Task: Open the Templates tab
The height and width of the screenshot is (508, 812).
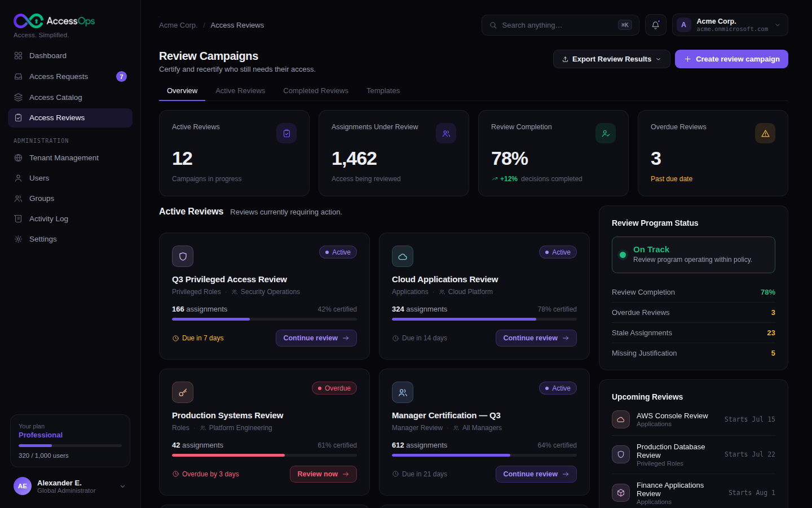Action: click(383, 91)
